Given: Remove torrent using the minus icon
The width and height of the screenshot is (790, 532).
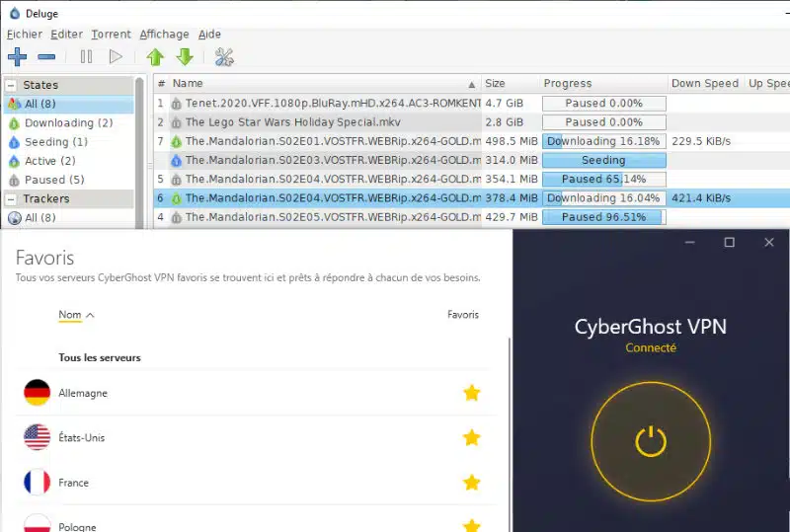Looking at the screenshot, I should tap(46, 57).
